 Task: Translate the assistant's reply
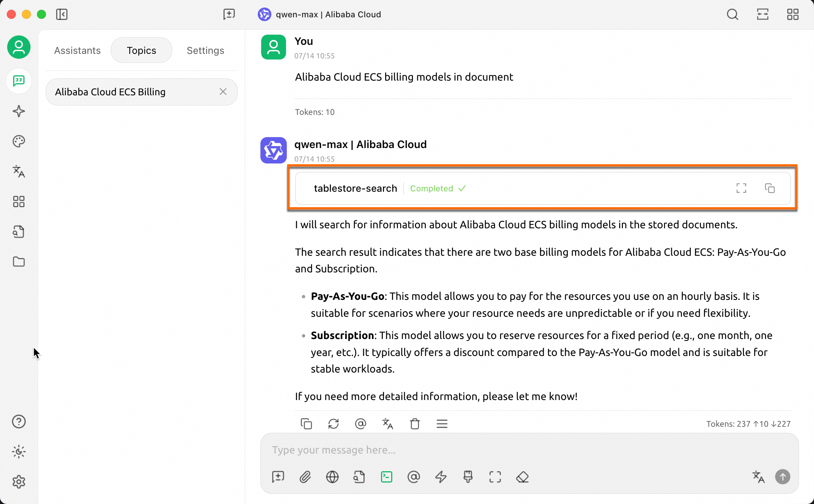[x=388, y=424]
